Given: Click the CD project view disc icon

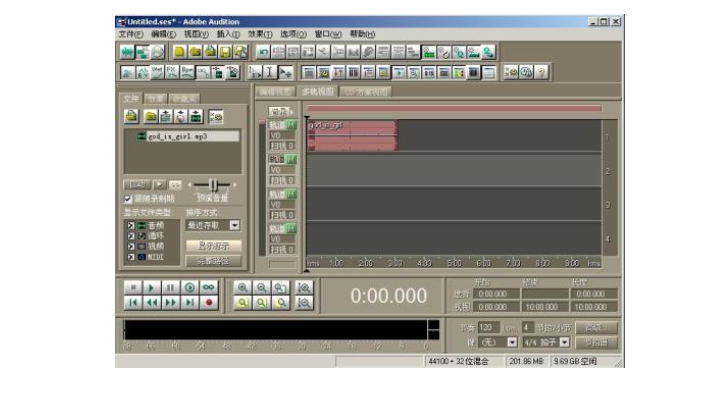Looking at the screenshot, I should 158,52.
